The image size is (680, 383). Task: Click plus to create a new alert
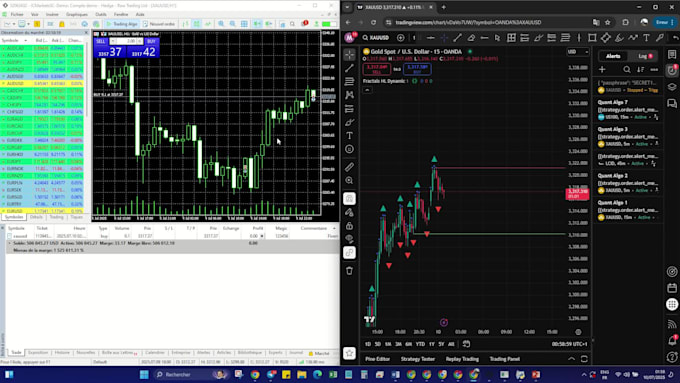pos(602,69)
